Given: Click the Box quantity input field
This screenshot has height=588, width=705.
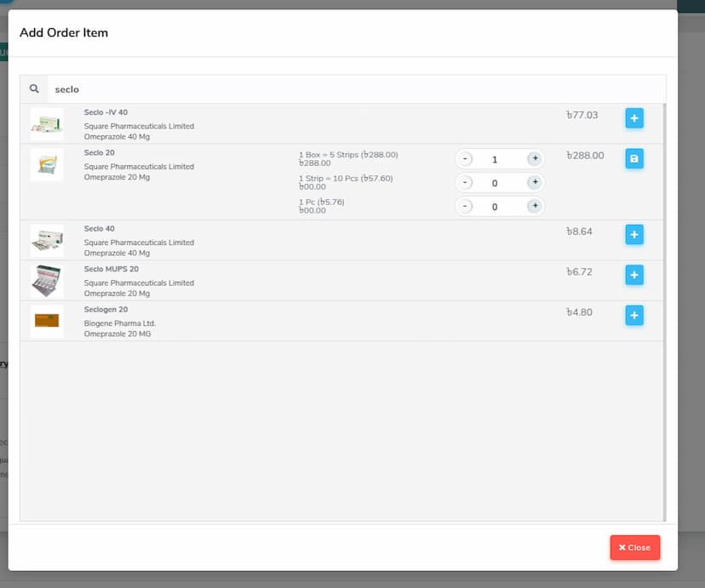Looking at the screenshot, I should pos(499,159).
